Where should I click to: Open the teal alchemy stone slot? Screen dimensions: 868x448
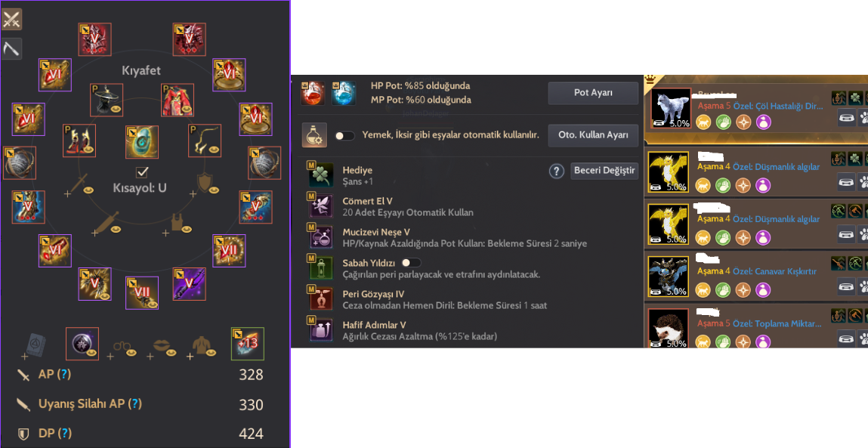142,142
